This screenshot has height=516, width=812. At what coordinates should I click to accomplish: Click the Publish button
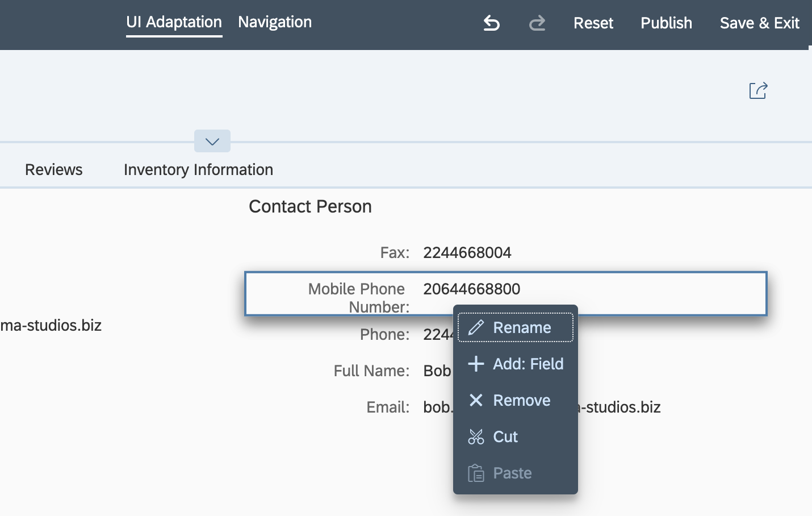[665, 23]
